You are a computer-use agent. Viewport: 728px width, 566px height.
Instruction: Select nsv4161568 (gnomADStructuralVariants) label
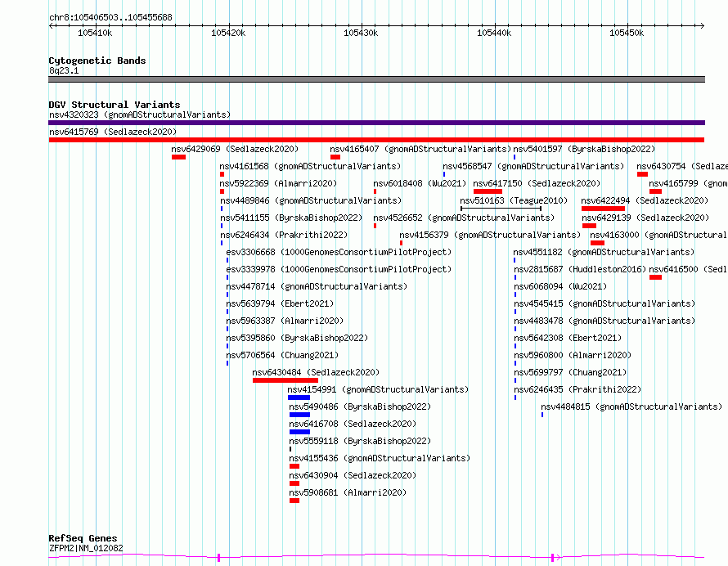coord(310,166)
